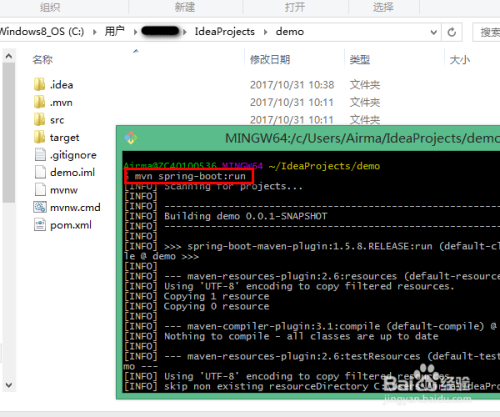Open the 新建 ribbon group
This screenshot has height=417, width=500.
[x=185, y=7]
